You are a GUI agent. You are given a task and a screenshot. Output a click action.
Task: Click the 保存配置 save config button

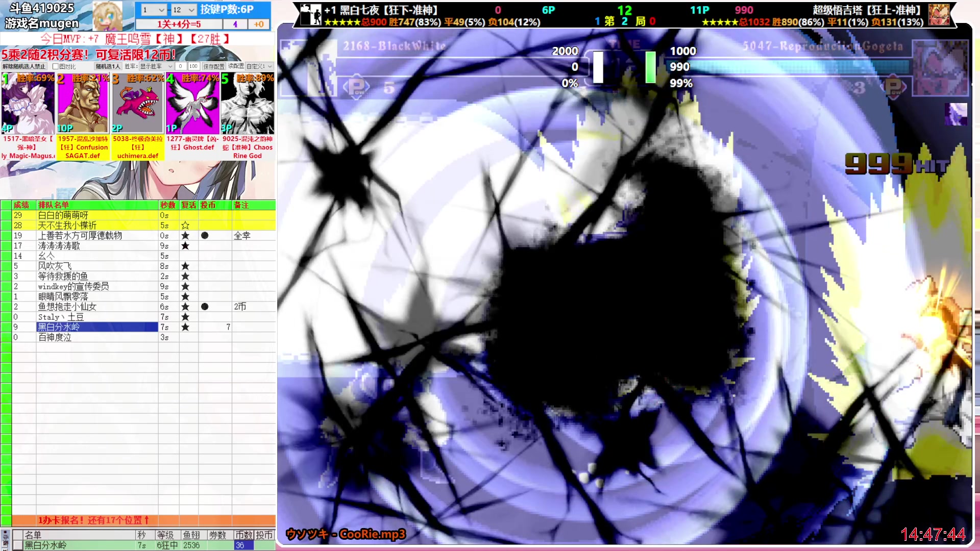[214, 66]
